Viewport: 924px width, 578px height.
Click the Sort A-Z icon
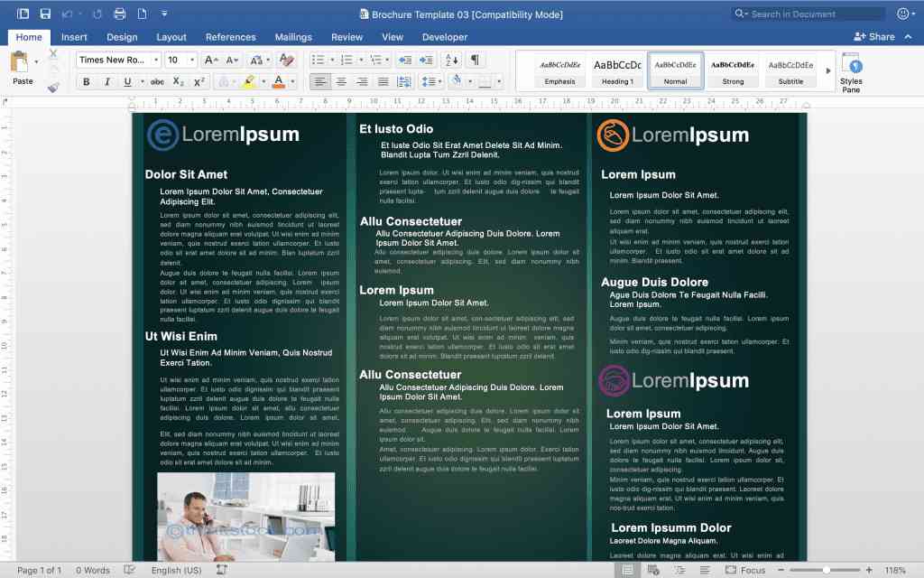[x=450, y=60]
